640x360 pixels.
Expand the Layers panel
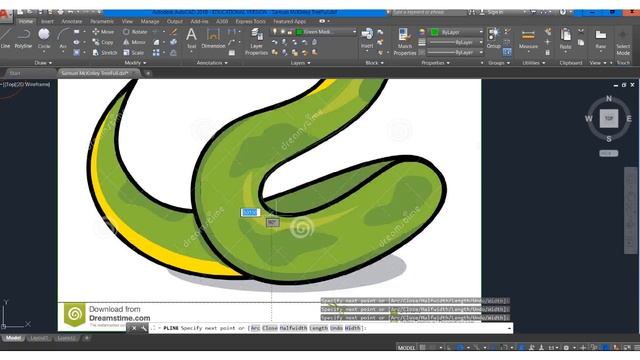pos(300,63)
